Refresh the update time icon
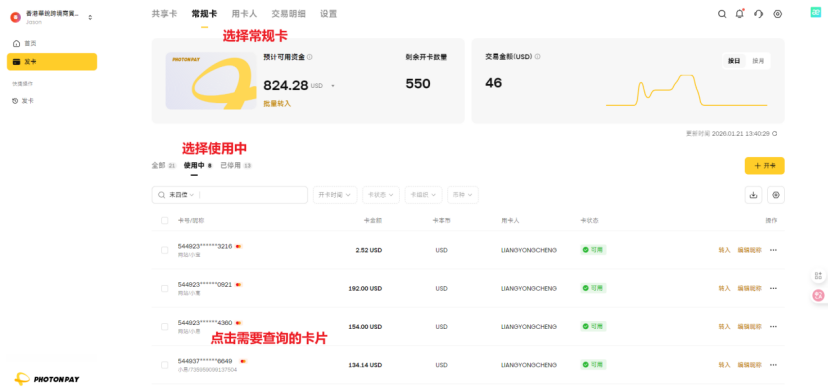 coord(775,134)
